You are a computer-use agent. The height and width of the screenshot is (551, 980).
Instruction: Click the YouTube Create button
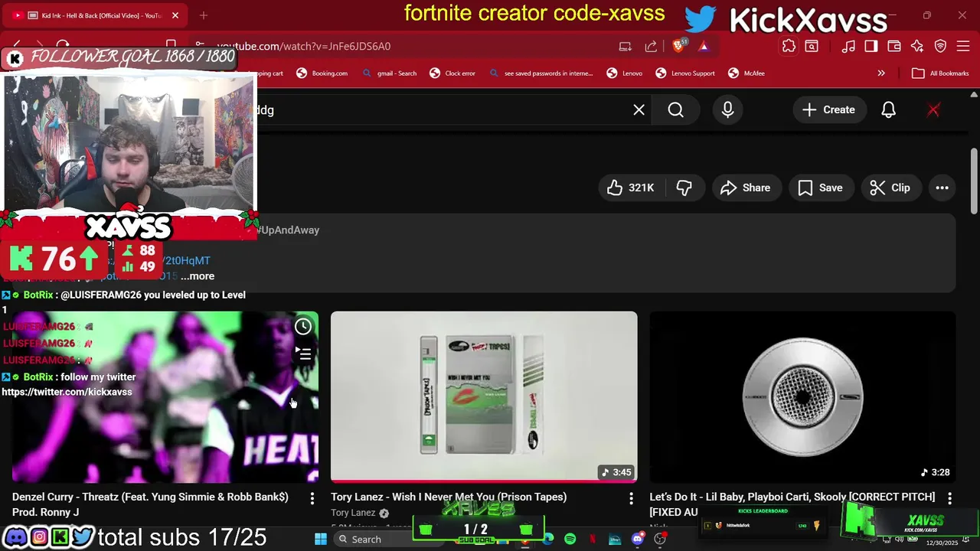[828, 109]
